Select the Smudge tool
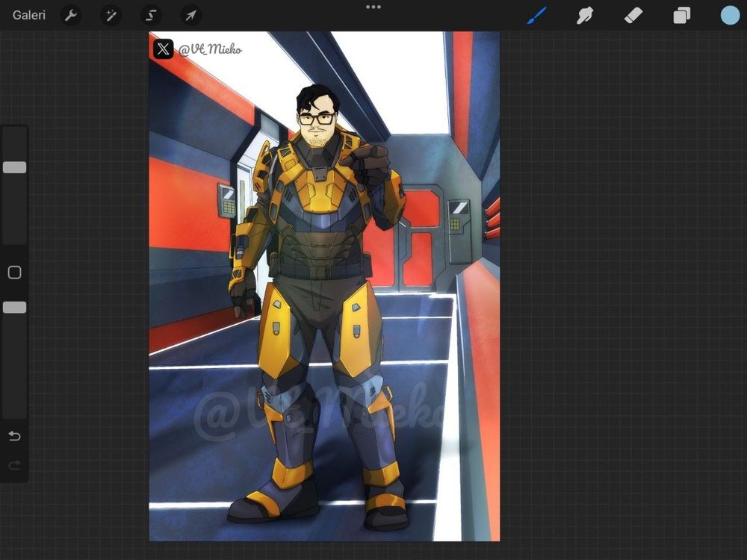 (585, 16)
